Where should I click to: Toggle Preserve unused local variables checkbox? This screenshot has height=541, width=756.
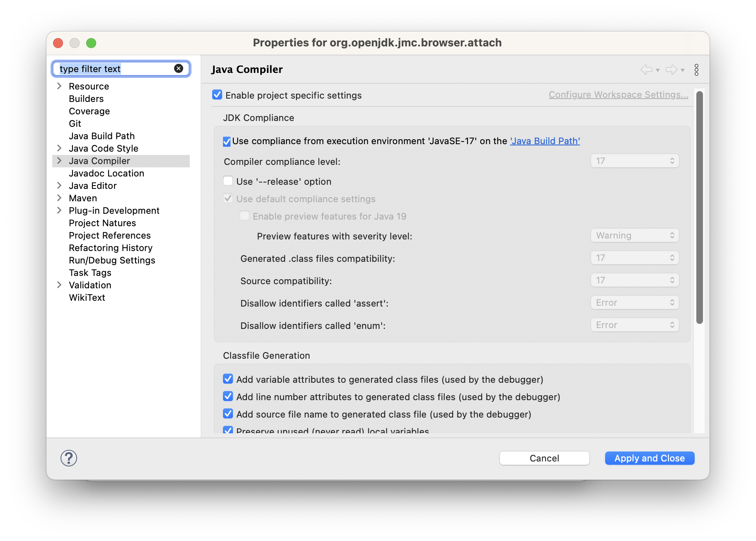[228, 430]
